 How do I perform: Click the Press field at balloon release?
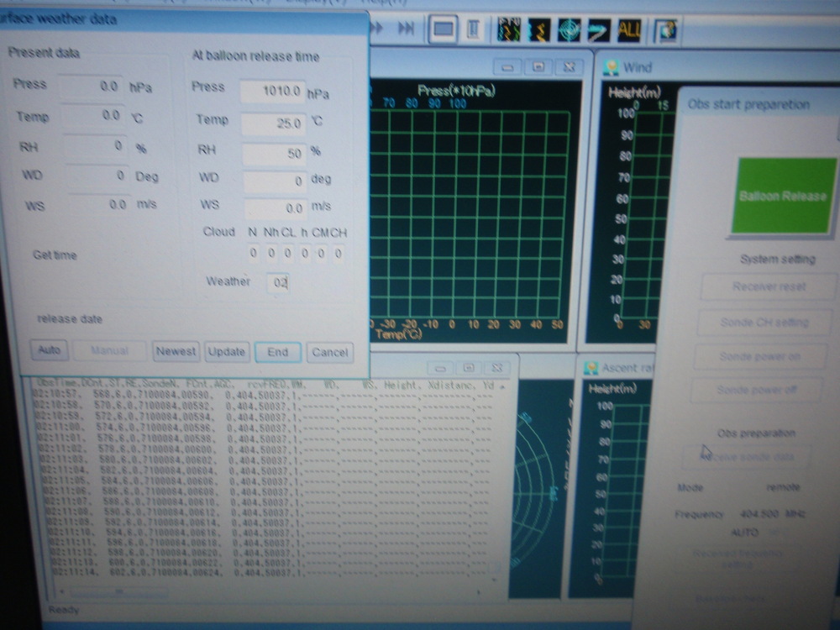click(x=272, y=91)
